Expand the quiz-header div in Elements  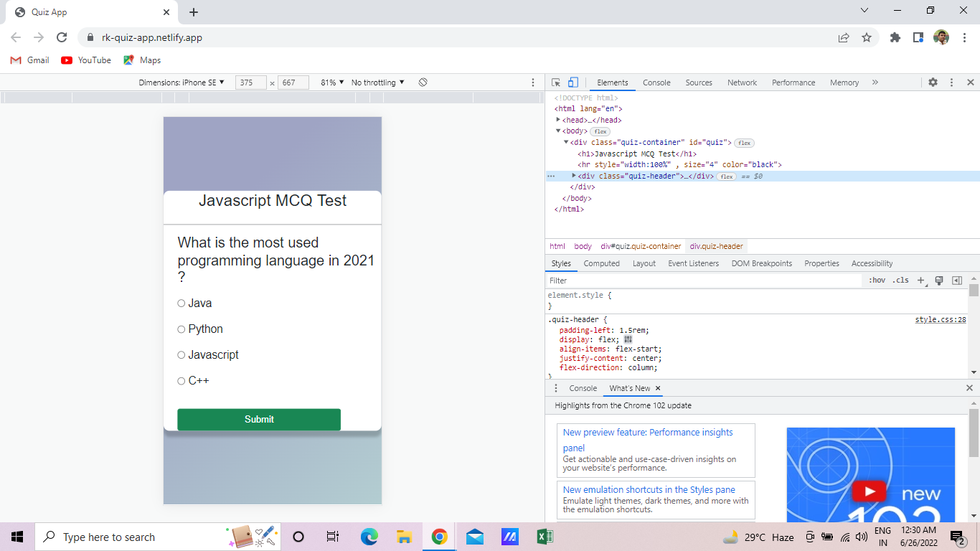click(573, 175)
